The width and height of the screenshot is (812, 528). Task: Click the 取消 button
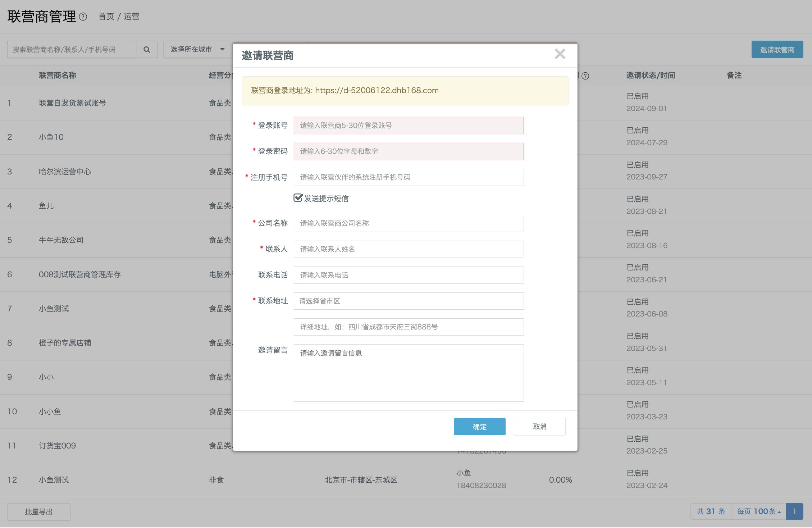pyautogui.click(x=539, y=427)
